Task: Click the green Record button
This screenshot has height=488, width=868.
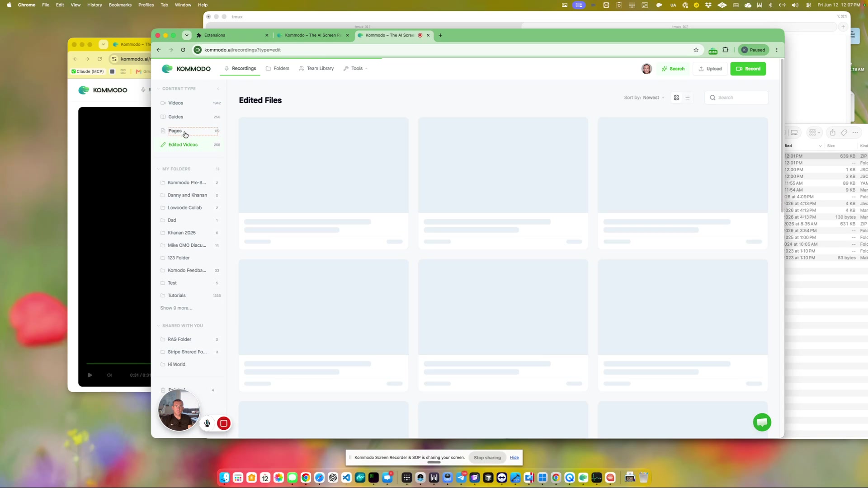Action: [748, 69]
